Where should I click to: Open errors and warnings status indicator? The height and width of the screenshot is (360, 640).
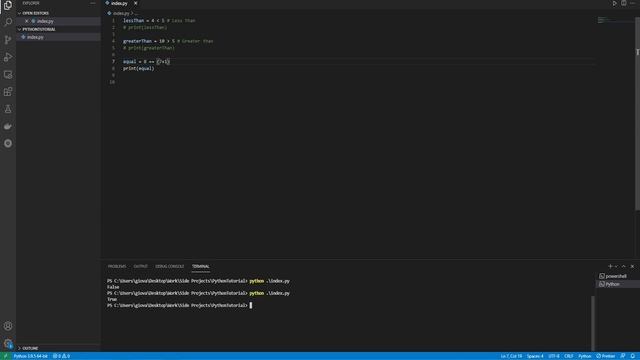(61, 356)
